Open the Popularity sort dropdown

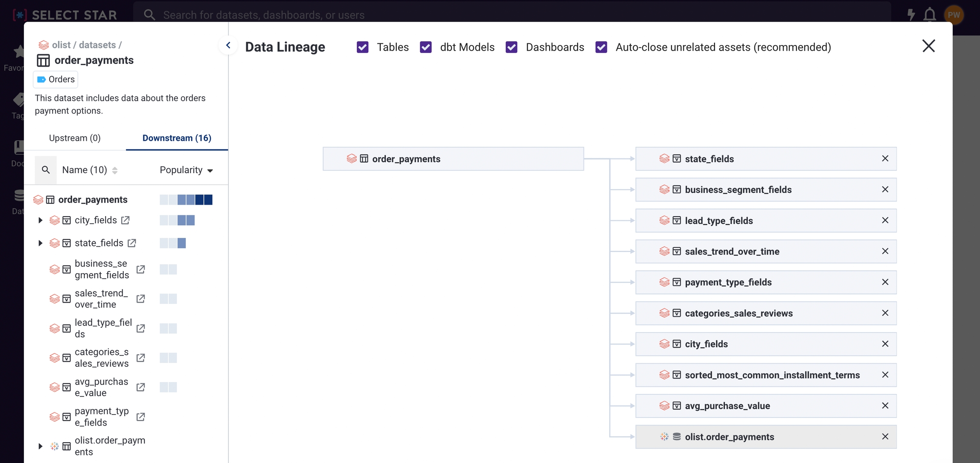pos(186,170)
